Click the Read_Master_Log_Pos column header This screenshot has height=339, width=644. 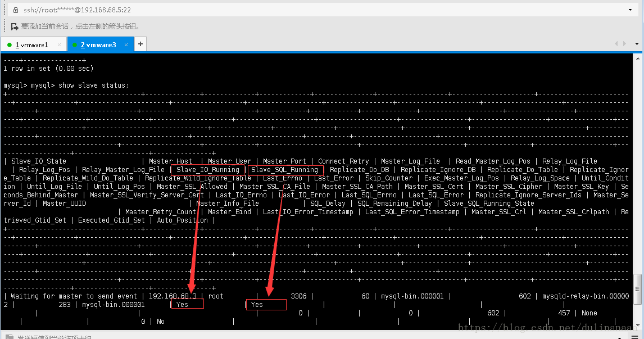pyautogui.click(x=493, y=161)
